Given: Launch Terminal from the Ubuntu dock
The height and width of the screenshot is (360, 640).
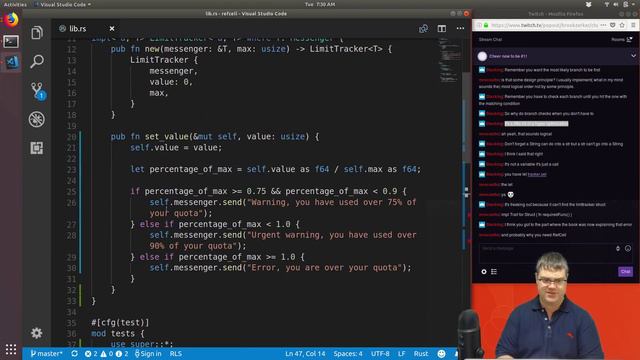Looking at the screenshot, I should point(11,41).
